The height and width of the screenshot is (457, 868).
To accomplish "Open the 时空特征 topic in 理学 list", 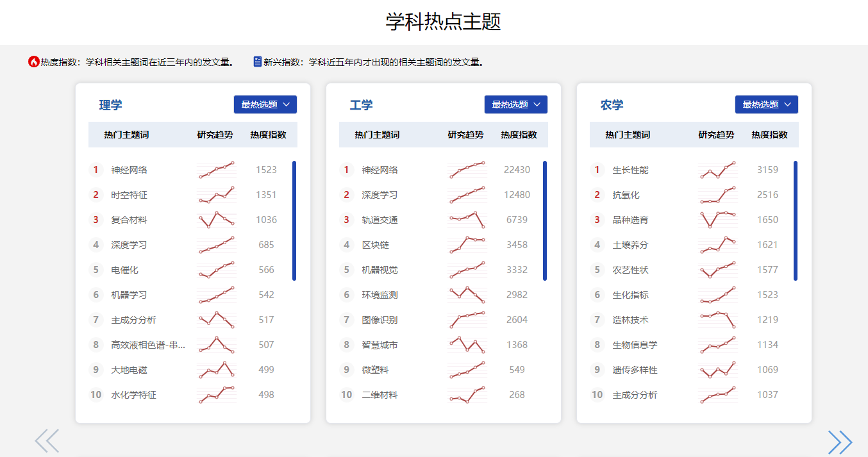I will (x=129, y=195).
